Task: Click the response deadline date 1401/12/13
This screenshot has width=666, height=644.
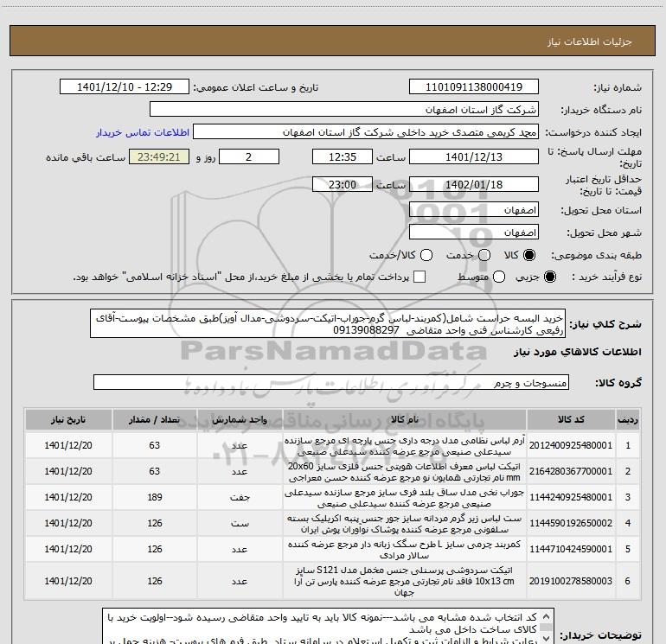Action: 474,156
